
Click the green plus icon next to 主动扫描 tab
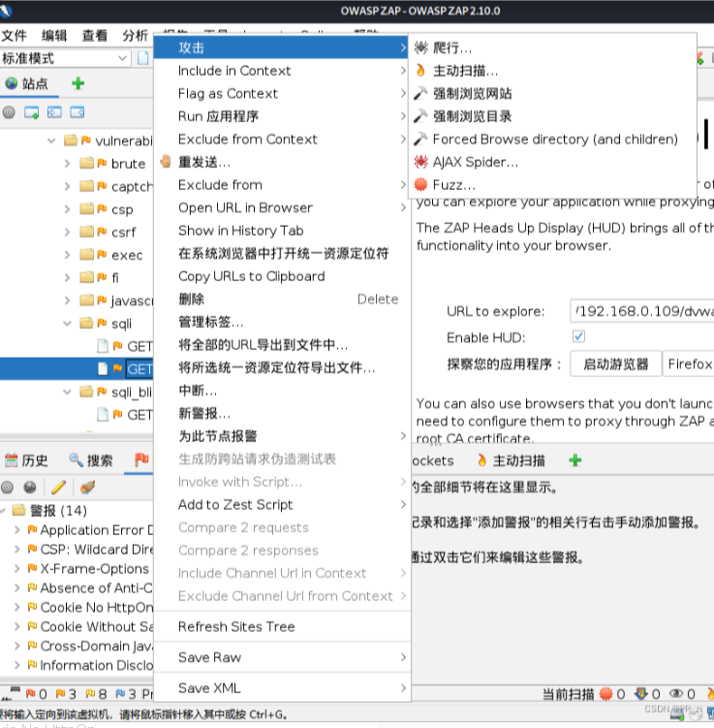coord(575,460)
